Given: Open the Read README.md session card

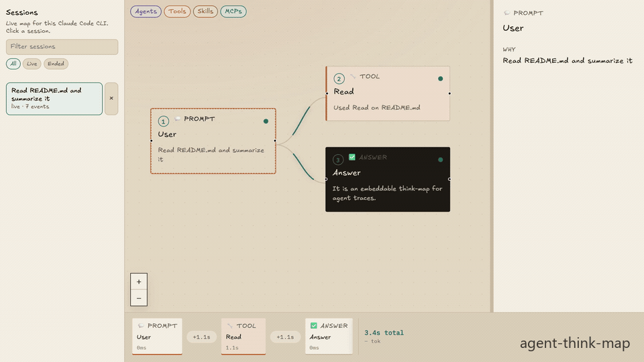Looking at the screenshot, I should pos(54,99).
